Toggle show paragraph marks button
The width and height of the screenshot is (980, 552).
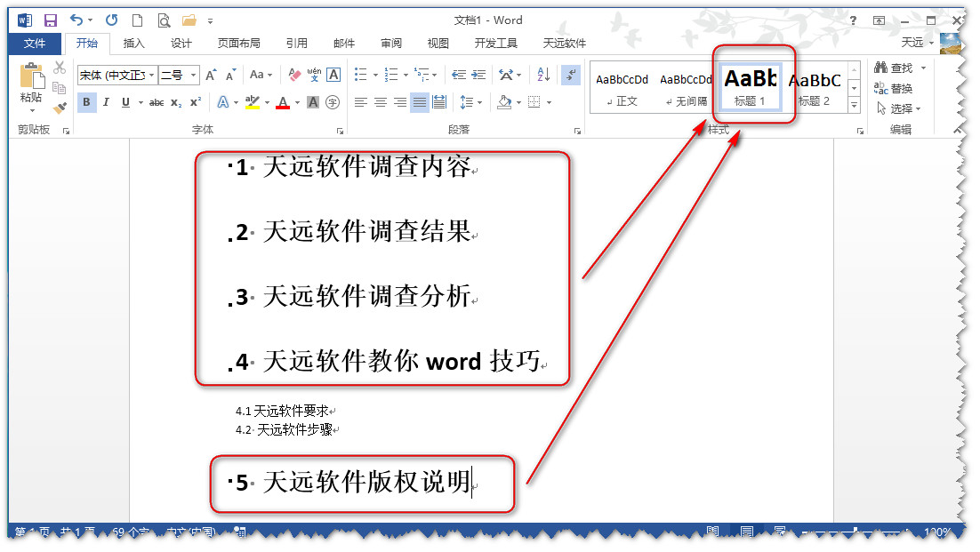(x=571, y=76)
